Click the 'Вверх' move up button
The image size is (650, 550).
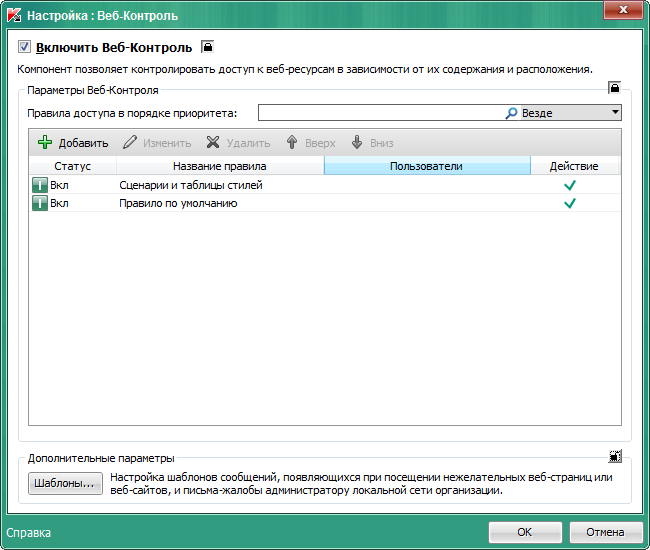pos(311,143)
